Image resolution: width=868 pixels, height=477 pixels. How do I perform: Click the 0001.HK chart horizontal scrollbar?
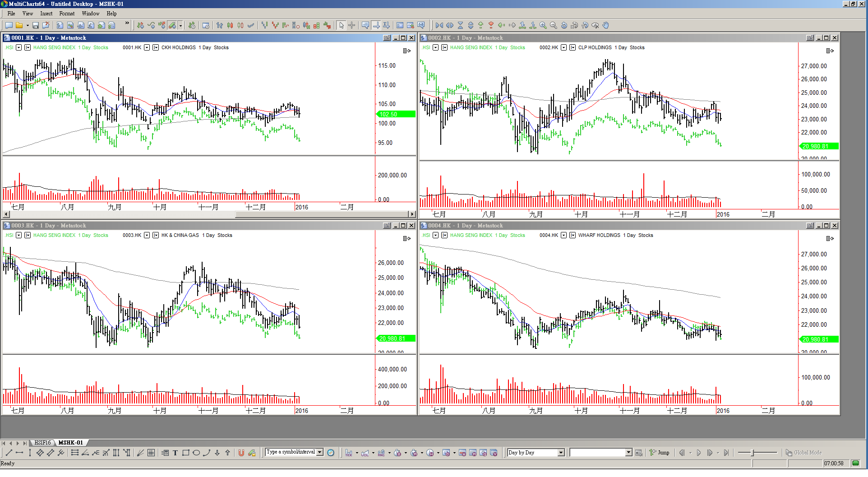[209, 214]
